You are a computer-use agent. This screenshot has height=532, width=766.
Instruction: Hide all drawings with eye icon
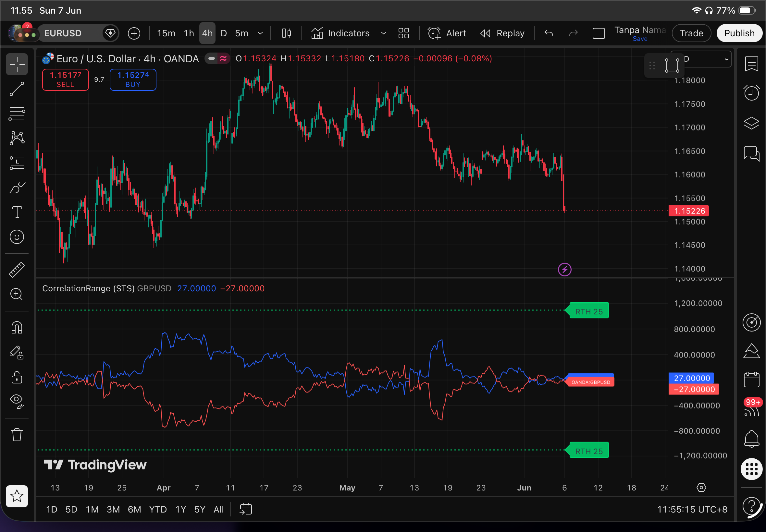pos(17,401)
